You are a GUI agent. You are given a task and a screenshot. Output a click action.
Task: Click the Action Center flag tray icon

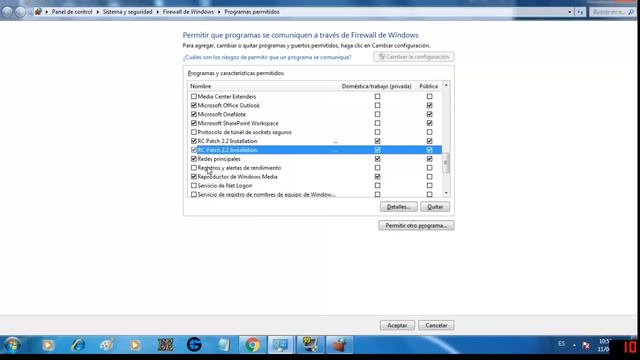586,345
